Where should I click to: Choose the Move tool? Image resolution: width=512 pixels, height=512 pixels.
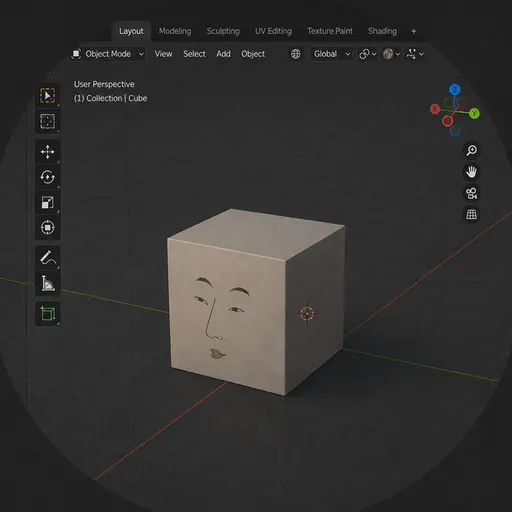point(48,152)
